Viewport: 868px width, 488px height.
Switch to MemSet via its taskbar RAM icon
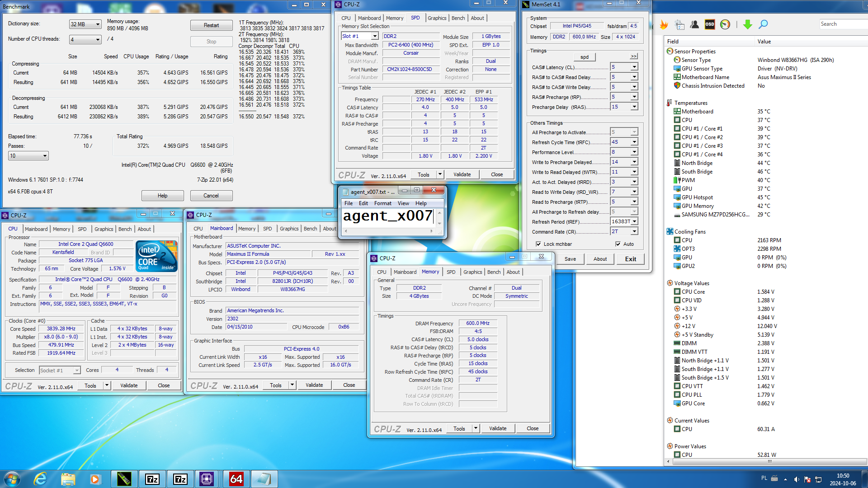pyautogui.click(x=124, y=479)
